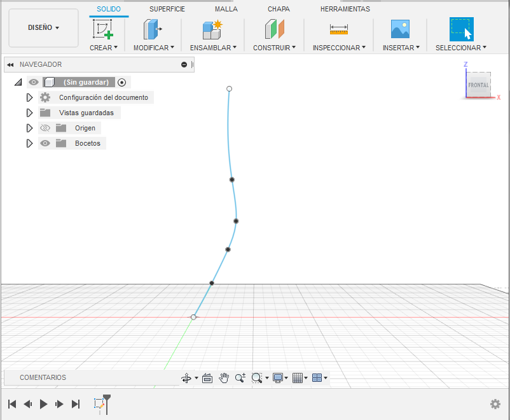This screenshot has height=420, width=510.
Task: Open the CREAR dropdown menu
Action: coord(104,48)
